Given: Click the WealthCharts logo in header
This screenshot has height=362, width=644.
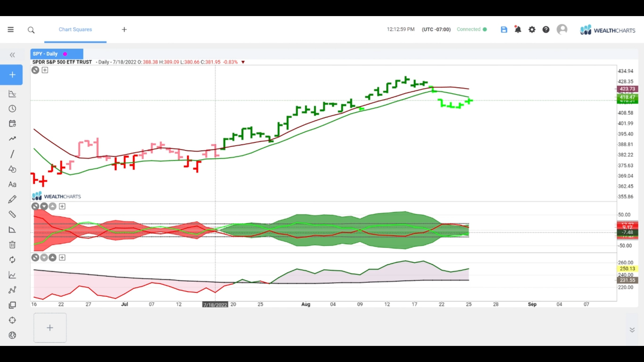Looking at the screenshot, I should pyautogui.click(x=607, y=30).
